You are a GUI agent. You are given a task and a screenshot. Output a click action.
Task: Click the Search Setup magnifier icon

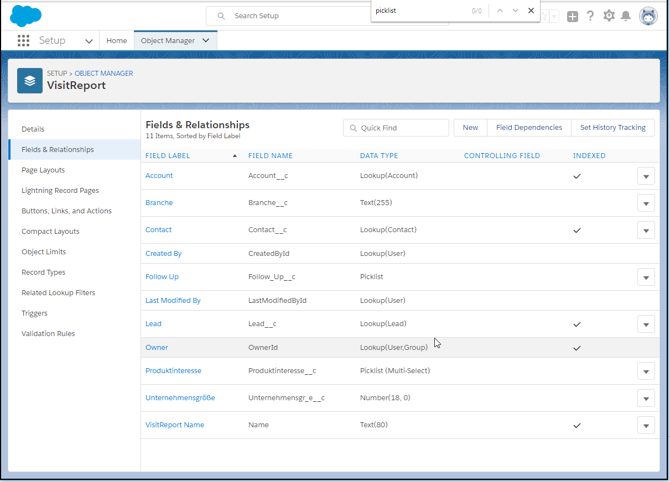pos(221,16)
